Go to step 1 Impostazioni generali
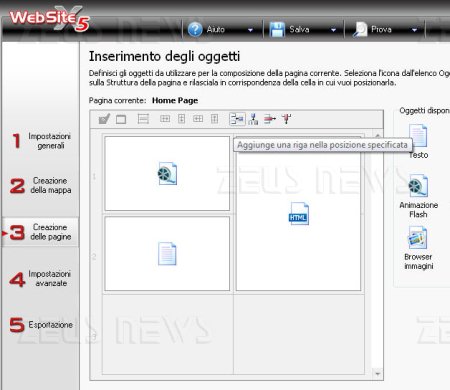This screenshot has width=450, height=390. pos(41,141)
